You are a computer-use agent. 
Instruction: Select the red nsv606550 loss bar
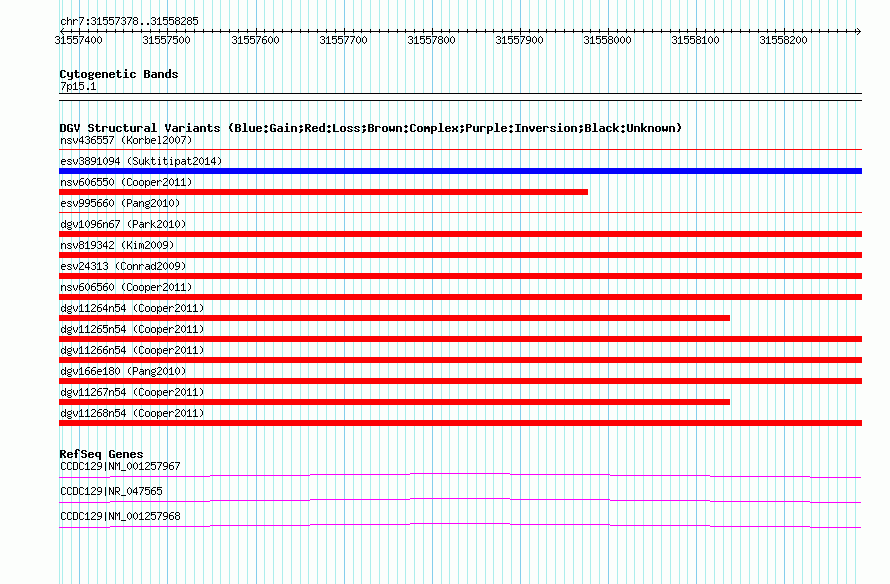point(324,192)
